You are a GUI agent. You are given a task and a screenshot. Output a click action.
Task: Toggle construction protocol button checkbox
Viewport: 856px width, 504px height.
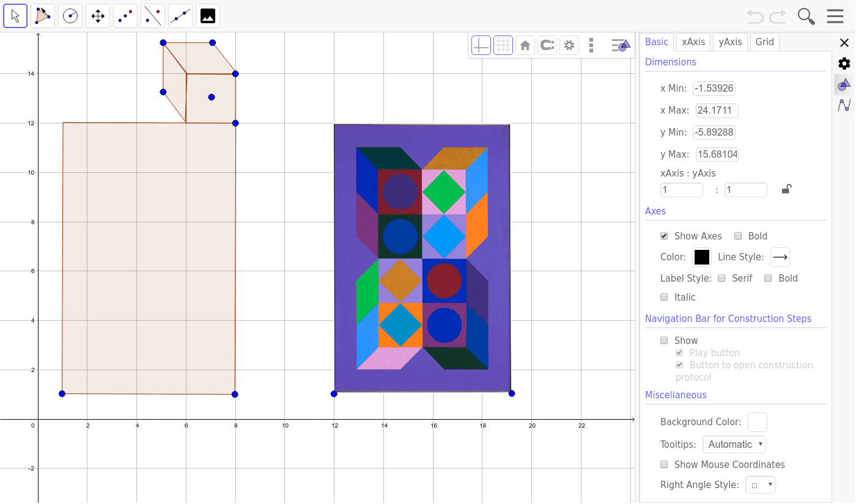(679, 365)
